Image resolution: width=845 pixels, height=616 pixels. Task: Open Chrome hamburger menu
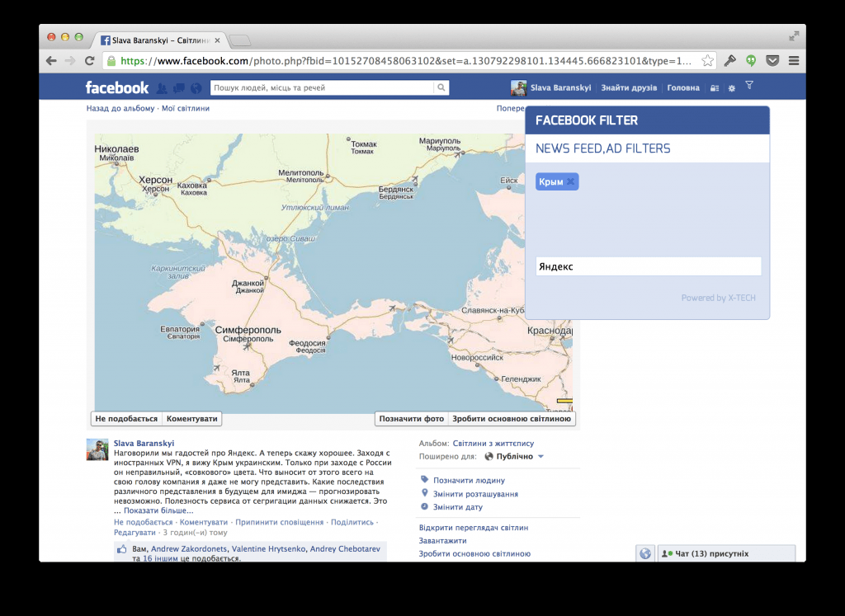793,61
